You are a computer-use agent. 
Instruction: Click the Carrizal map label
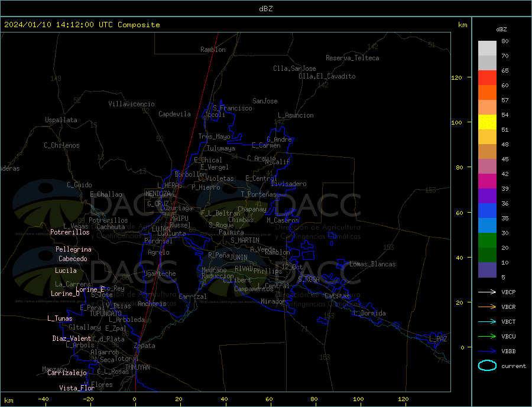click(193, 297)
